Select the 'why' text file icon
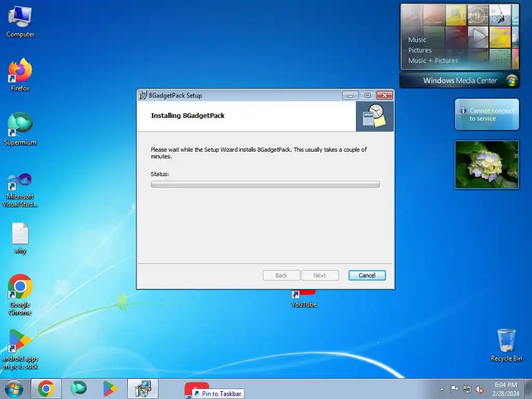 click(20, 238)
